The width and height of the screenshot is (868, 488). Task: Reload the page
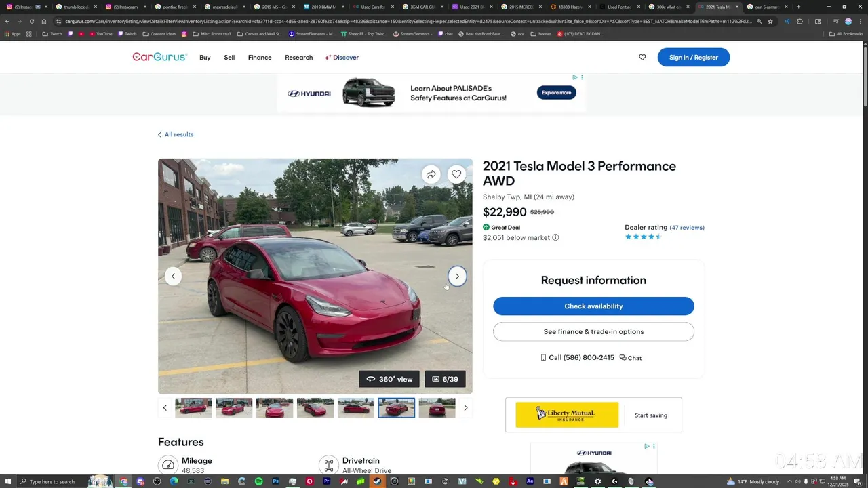[31, 21]
